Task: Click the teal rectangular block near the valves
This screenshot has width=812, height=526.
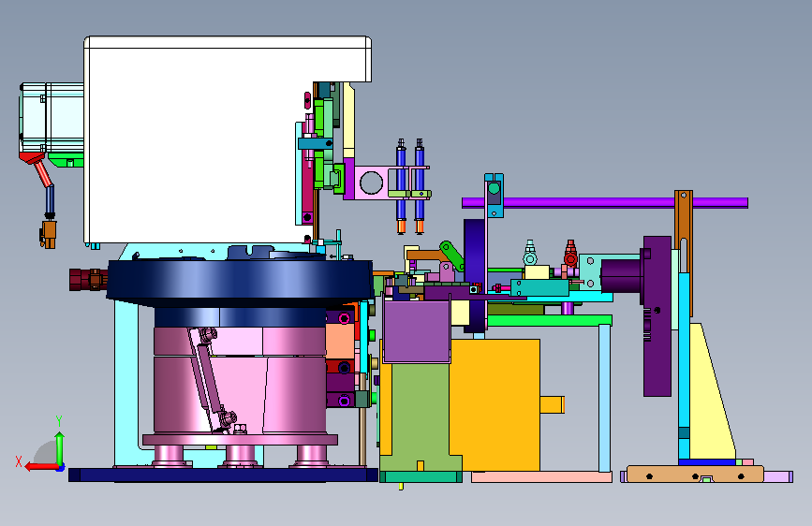Action: pyautogui.click(x=539, y=287)
